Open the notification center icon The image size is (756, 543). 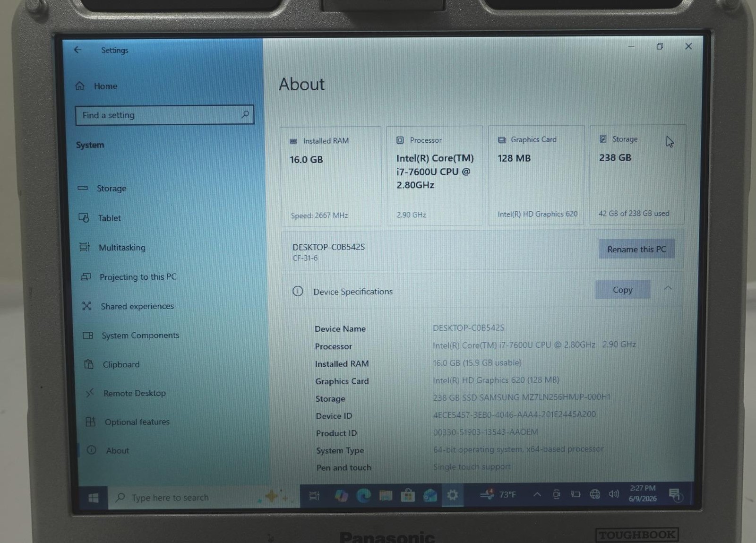[675, 495]
